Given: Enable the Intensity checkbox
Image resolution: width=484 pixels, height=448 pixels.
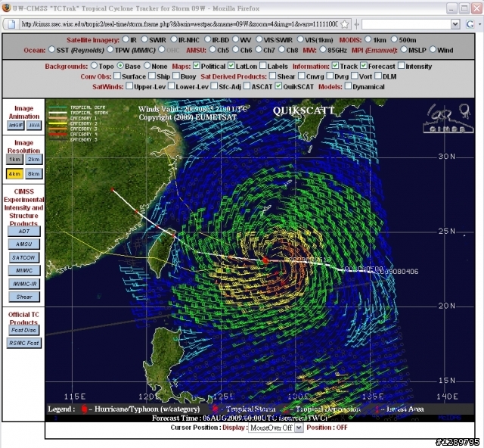Looking at the screenshot, I should (x=401, y=66).
